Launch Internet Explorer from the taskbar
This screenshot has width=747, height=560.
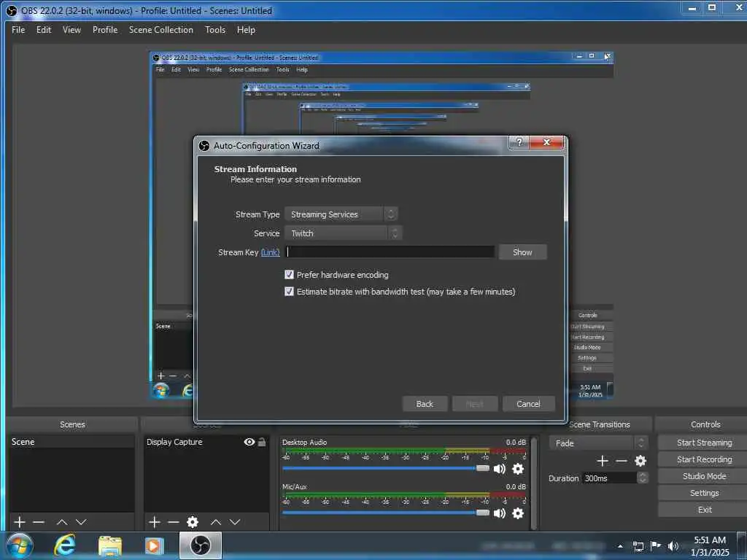[x=65, y=545]
